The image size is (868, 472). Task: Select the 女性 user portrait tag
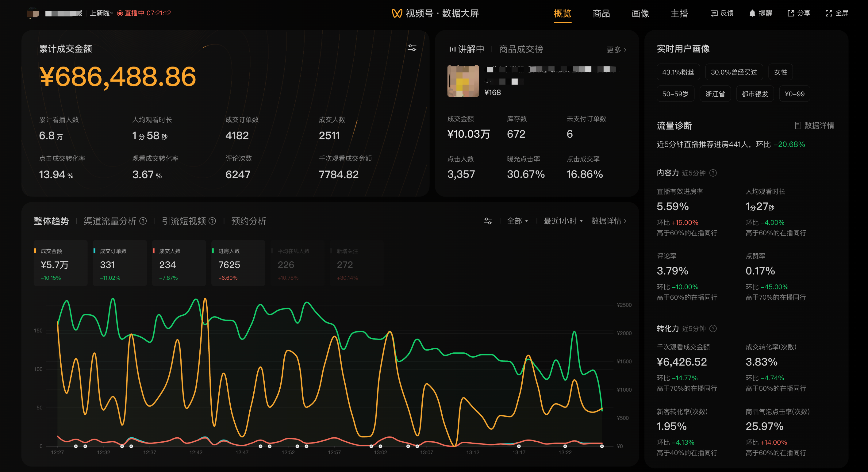pos(780,72)
